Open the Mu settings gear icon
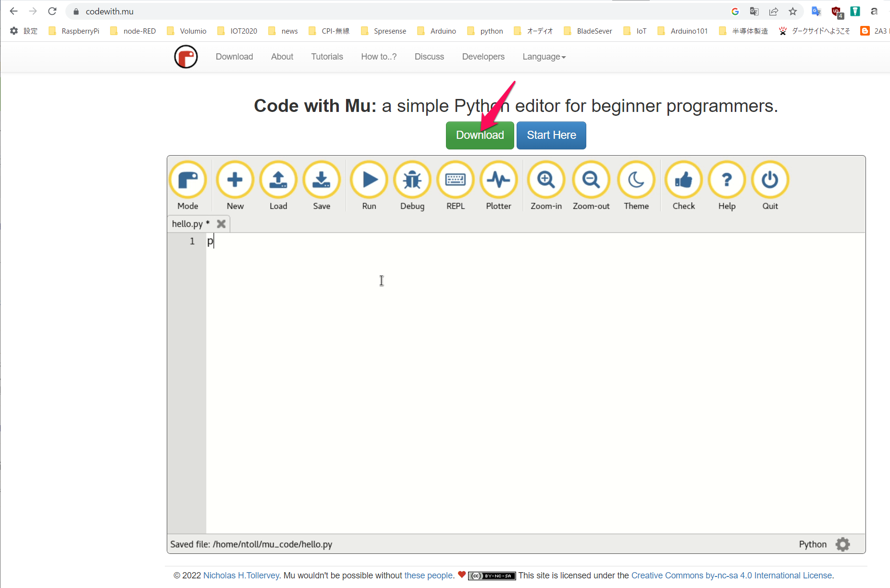Screen dimensions: 890x588 pos(842,544)
